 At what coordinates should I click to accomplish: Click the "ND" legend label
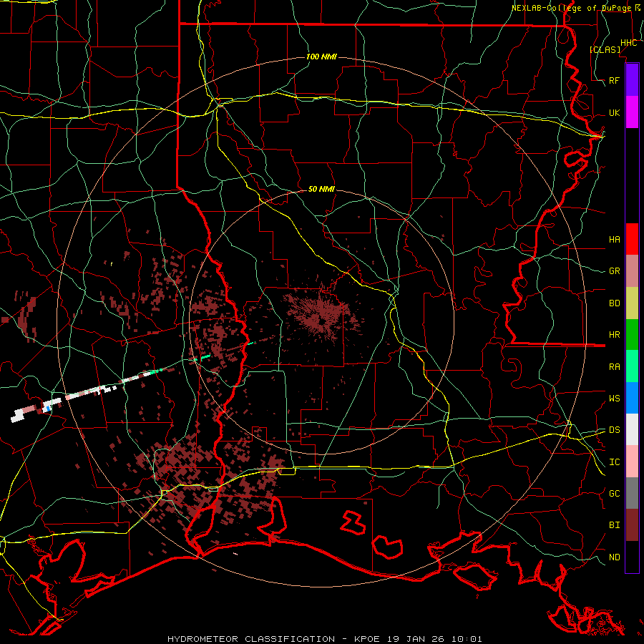(614, 557)
